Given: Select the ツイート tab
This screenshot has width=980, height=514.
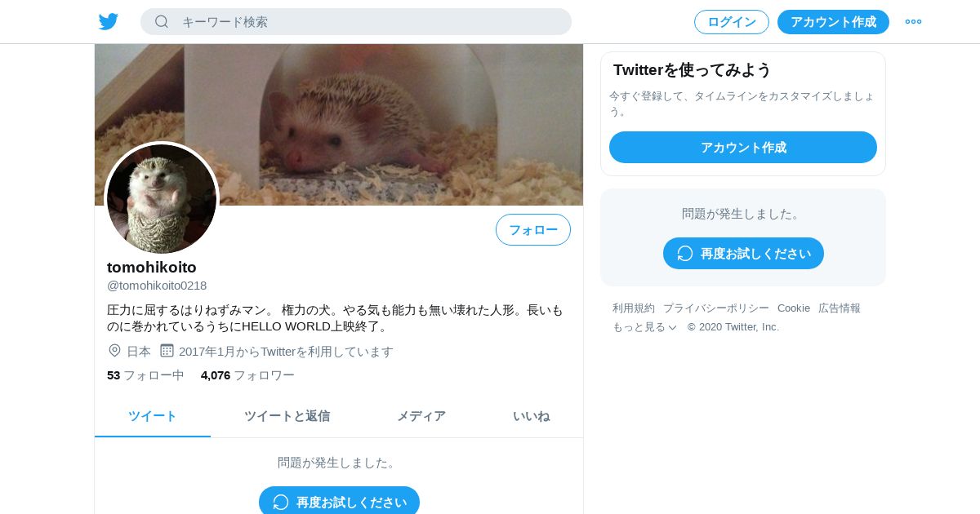Looking at the screenshot, I should pos(153,416).
